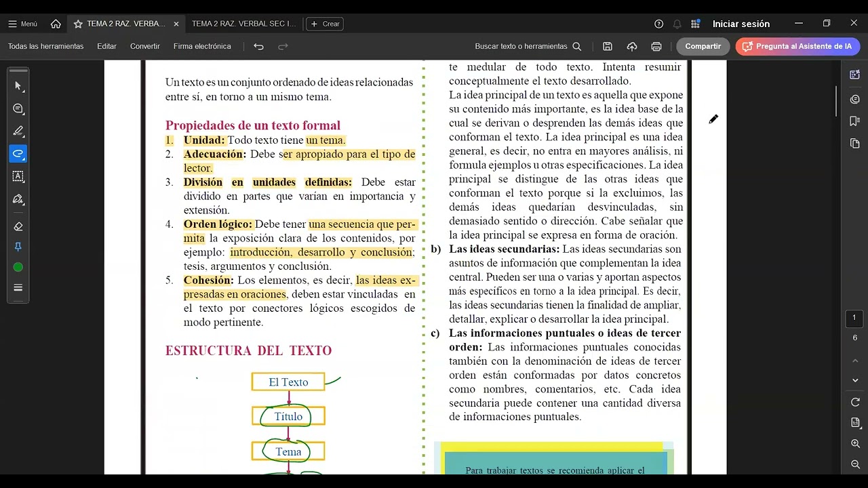Click the bold text Las ideas secundarias:
This screenshot has height=488, width=868.
(504, 249)
